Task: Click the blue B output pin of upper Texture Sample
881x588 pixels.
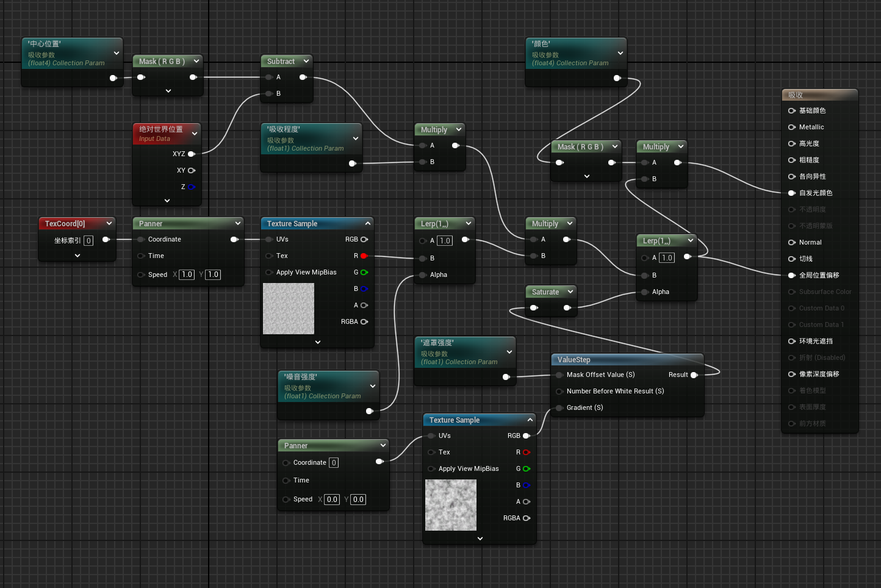Action: [364, 289]
